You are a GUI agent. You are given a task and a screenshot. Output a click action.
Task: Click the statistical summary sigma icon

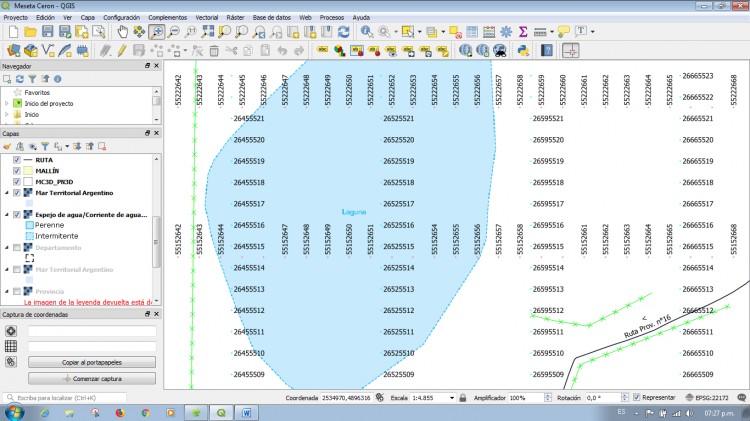tap(521, 32)
